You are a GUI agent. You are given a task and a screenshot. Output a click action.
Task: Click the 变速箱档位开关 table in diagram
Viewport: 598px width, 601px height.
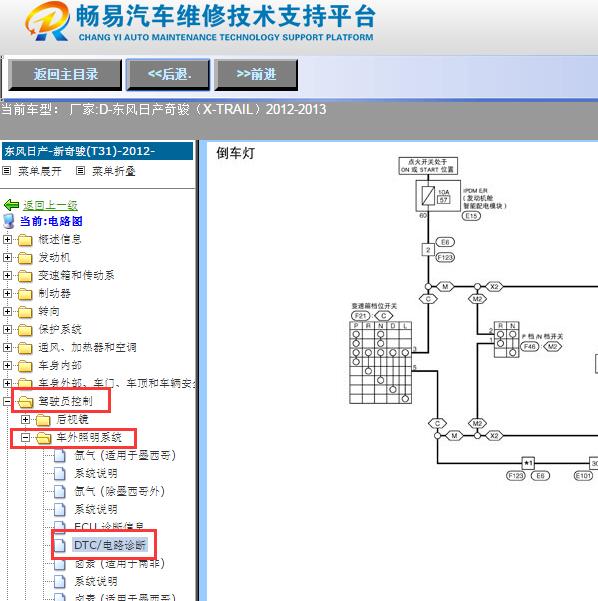coord(381,363)
